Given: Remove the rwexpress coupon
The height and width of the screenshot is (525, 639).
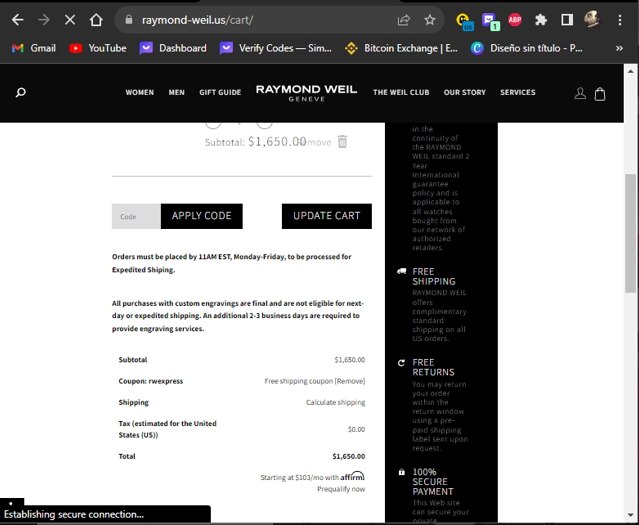Looking at the screenshot, I should tap(350, 381).
